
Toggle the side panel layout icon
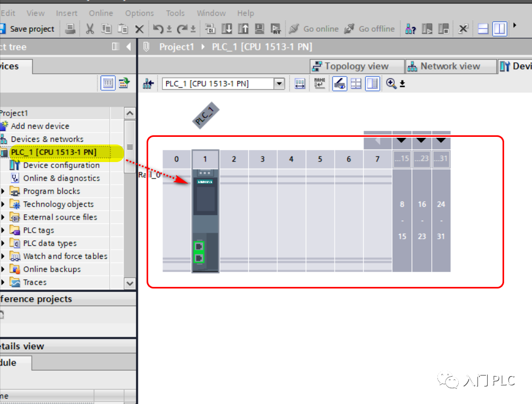pos(372,84)
